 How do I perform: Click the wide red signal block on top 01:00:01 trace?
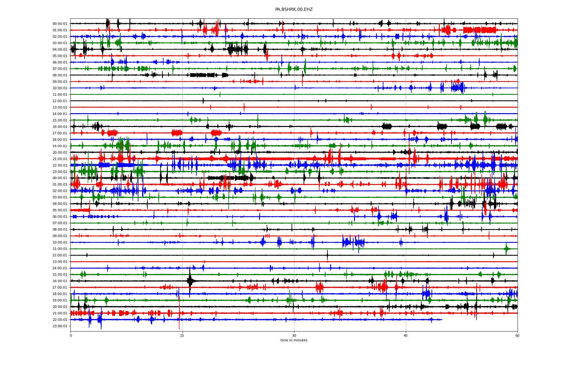(x=479, y=30)
